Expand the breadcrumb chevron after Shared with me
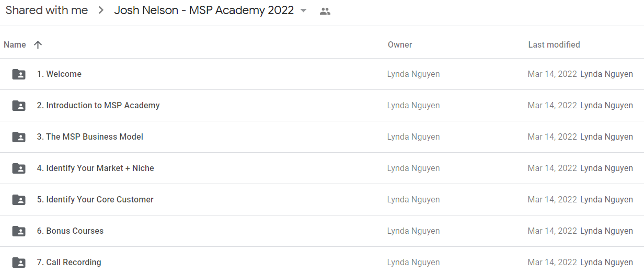 (x=101, y=10)
